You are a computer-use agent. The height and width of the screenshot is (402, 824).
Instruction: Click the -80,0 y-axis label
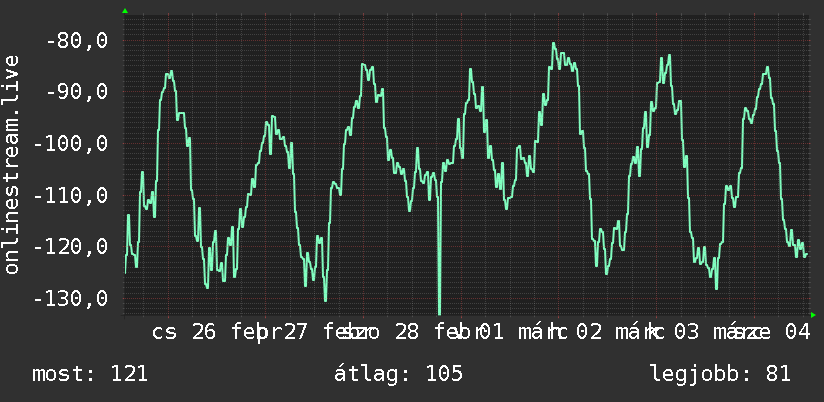(77, 41)
